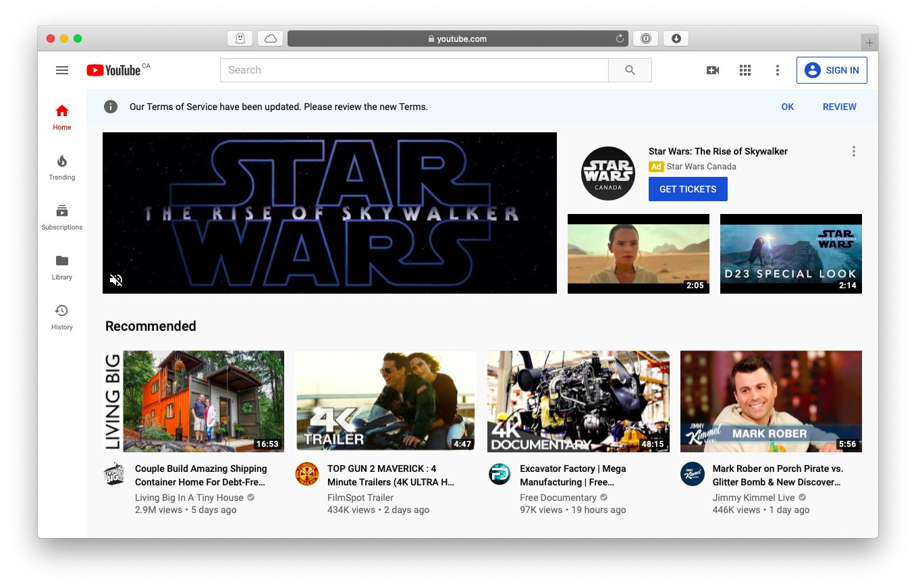Open the ad options three-dot menu
Screen dimensions: 916x588
pos(854,151)
